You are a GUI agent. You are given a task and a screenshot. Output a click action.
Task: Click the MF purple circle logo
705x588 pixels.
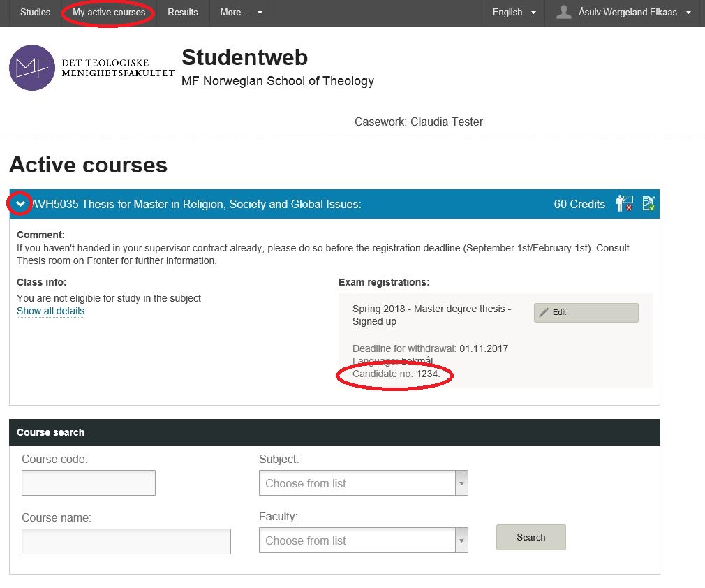tap(32, 68)
